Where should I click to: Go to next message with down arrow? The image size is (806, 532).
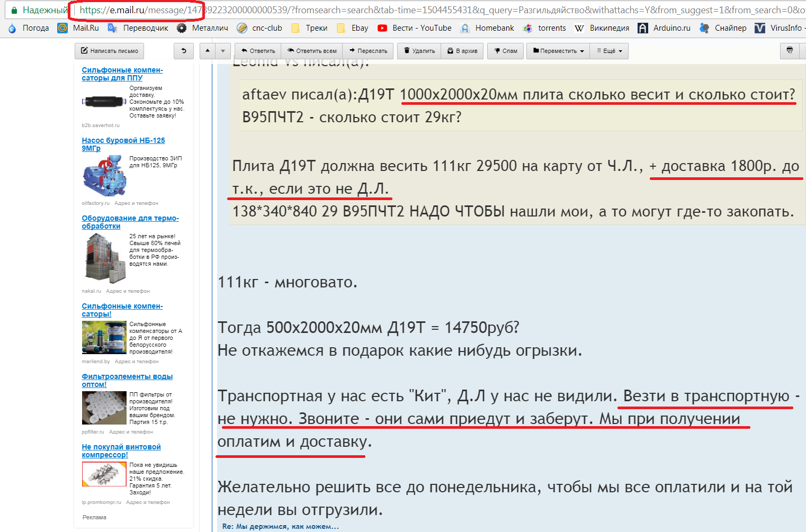pyautogui.click(x=223, y=51)
